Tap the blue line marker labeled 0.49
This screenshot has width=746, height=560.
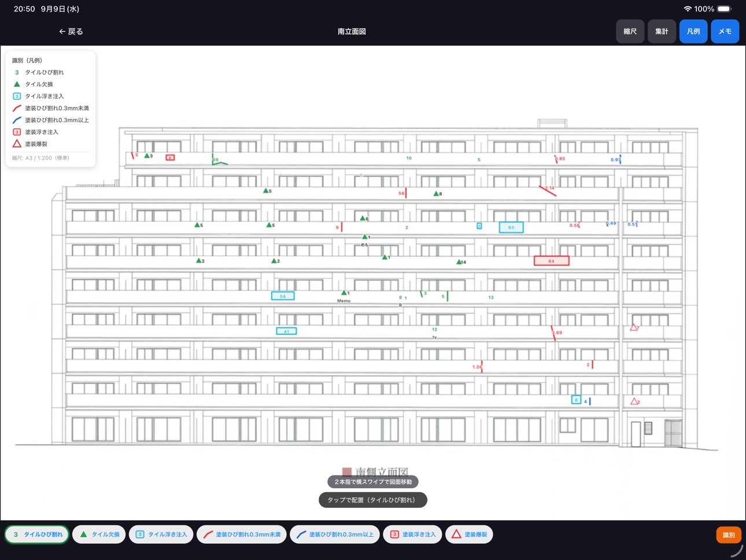click(611, 223)
